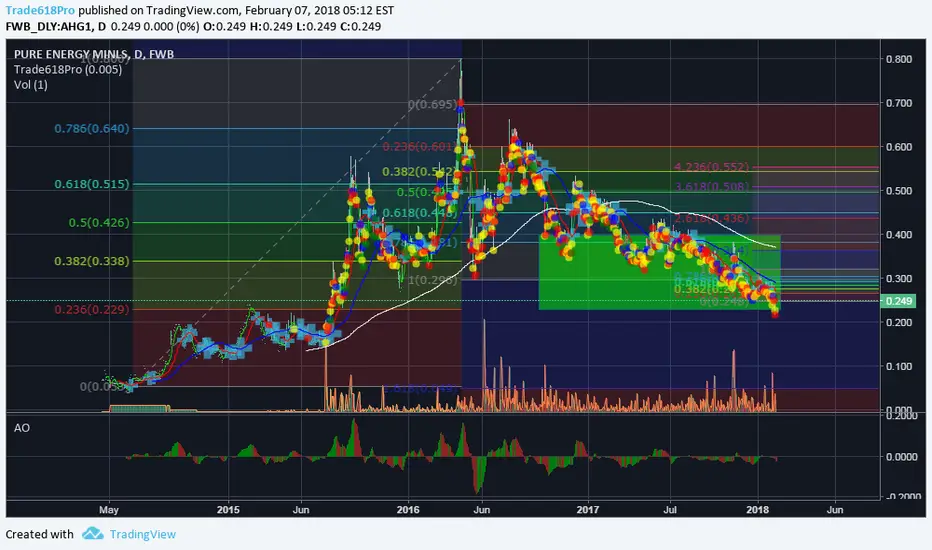Select the 3.618(0.508) extension label

(711, 187)
